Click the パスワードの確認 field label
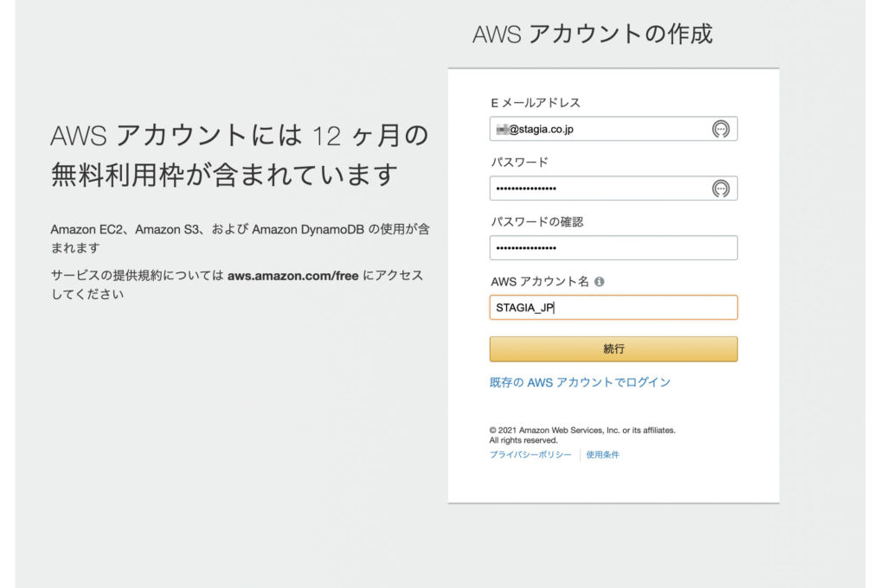 (536, 222)
